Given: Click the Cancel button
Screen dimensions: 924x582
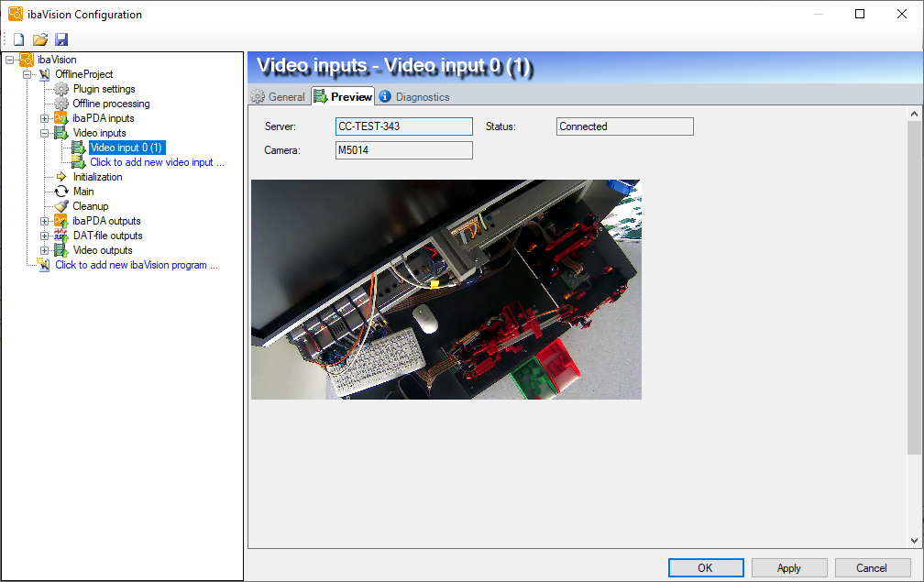Looking at the screenshot, I should [x=872, y=568].
